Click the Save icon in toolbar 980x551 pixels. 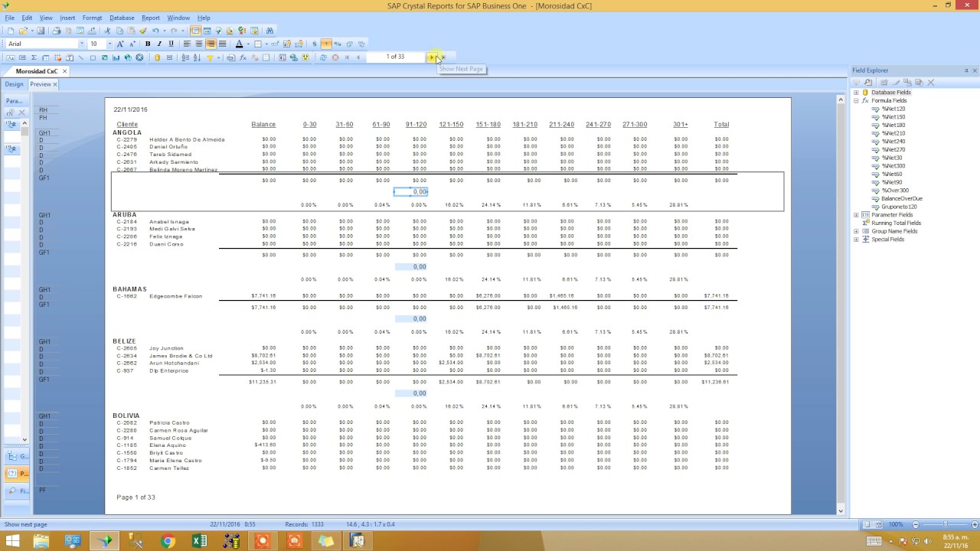pos(41,31)
